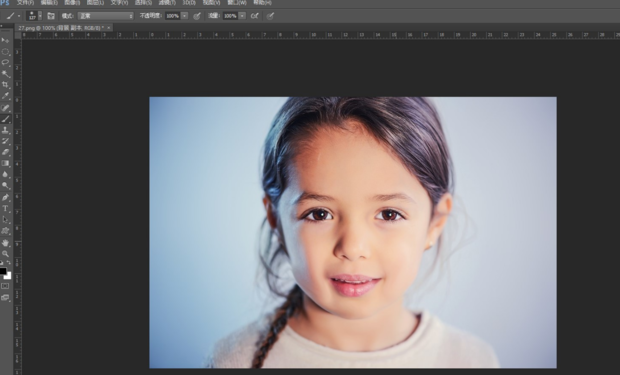Select the Clone Stamp tool
The height and width of the screenshot is (375, 620).
point(5,130)
